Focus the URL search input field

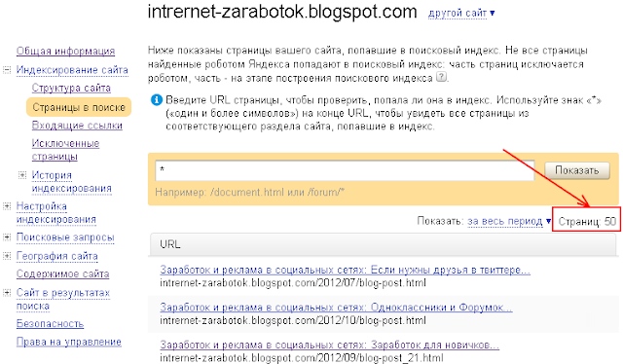click(x=345, y=170)
